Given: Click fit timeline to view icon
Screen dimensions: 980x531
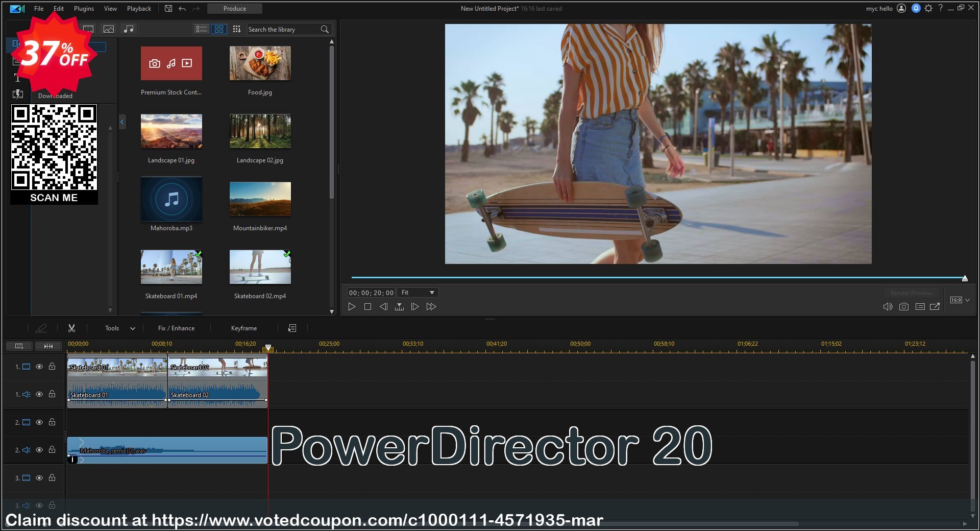Looking at the screenshot, I should (48, 346).
